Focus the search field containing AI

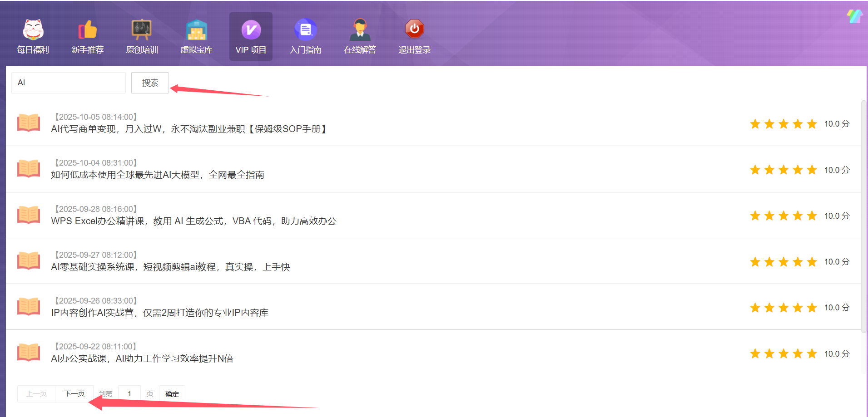pyautogui.click(x=69, y=83)
